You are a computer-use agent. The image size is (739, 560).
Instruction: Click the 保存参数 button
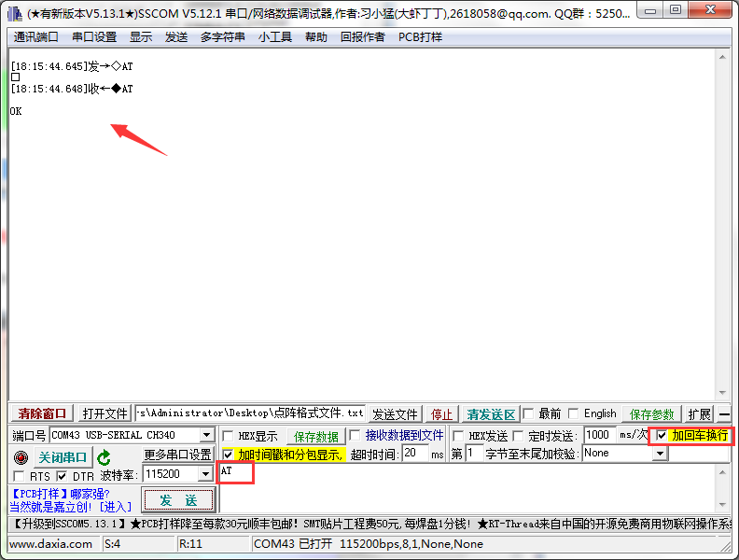tap(651, 413)
